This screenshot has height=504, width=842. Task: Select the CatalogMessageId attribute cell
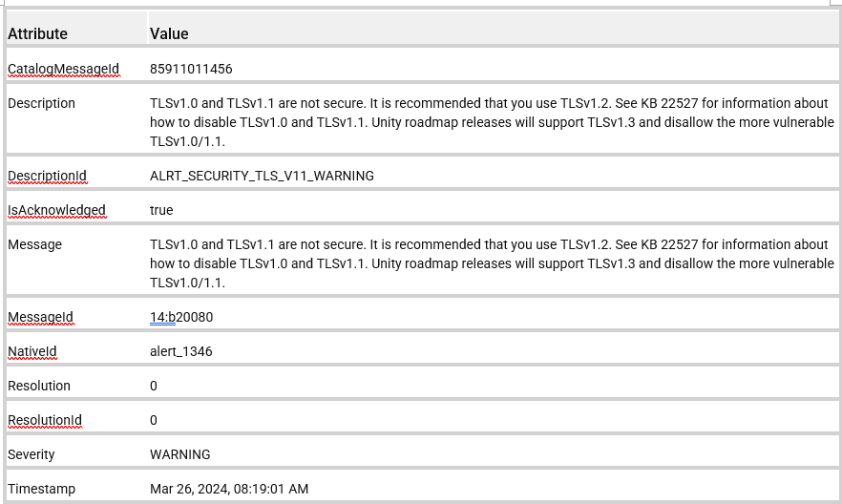click(64, 69)
